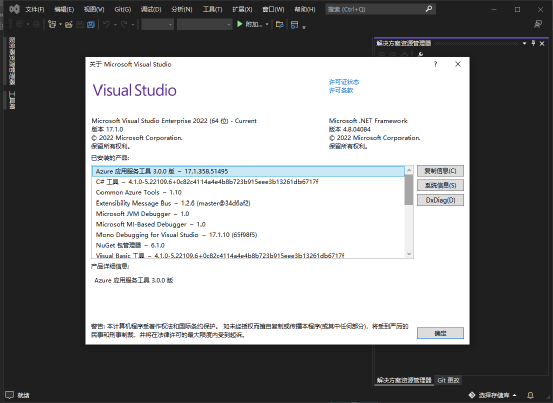Select the C# 工具 list row
The image size is (553, 403).
(x=248, y=182)
